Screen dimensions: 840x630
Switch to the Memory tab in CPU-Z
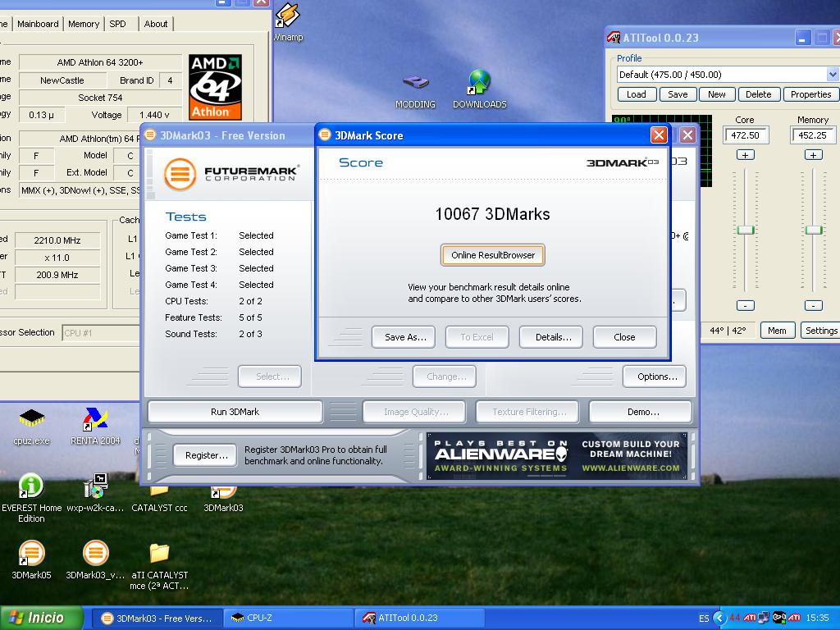coord(84,24)
